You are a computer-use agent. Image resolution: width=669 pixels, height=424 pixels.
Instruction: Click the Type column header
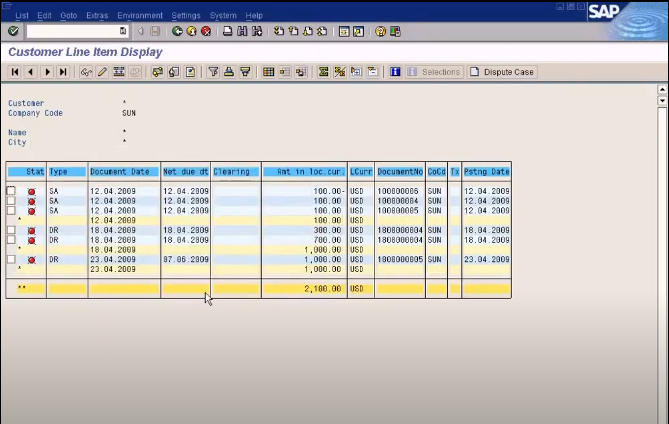pos(67,171)
